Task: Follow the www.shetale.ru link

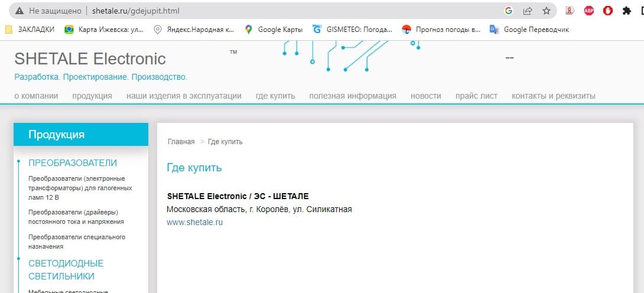Action: pyautogui.click(x=194, y=222)
